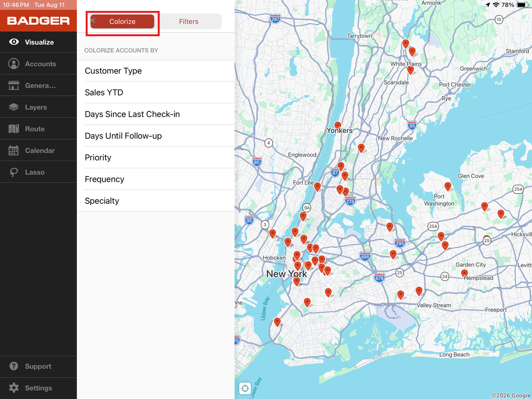Switch to the Filters tab
Screen dimensions: 532x399
point(189,21)
